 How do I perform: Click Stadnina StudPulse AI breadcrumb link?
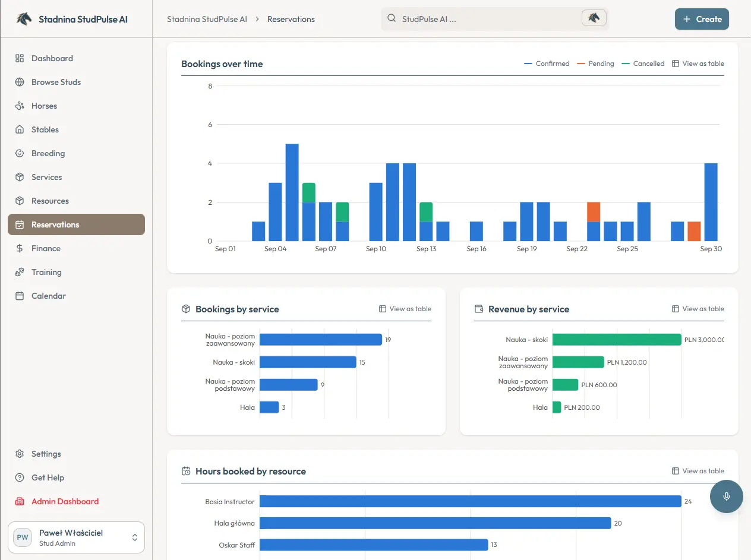207,19
